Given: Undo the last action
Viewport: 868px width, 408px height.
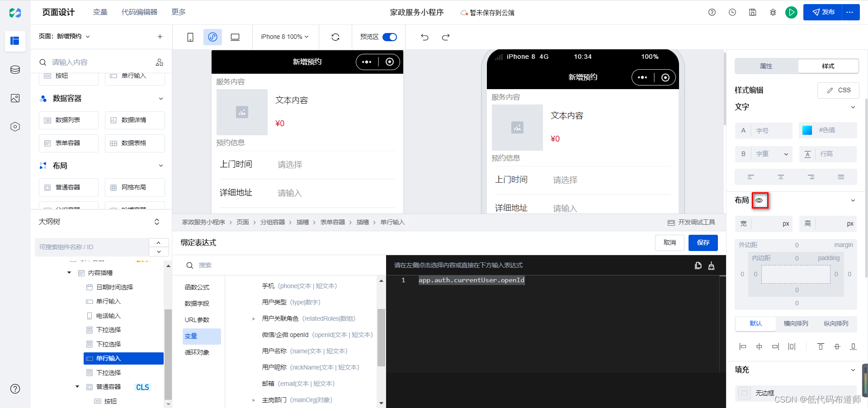Looking at the screenshot, I should [x=425, y=37].
